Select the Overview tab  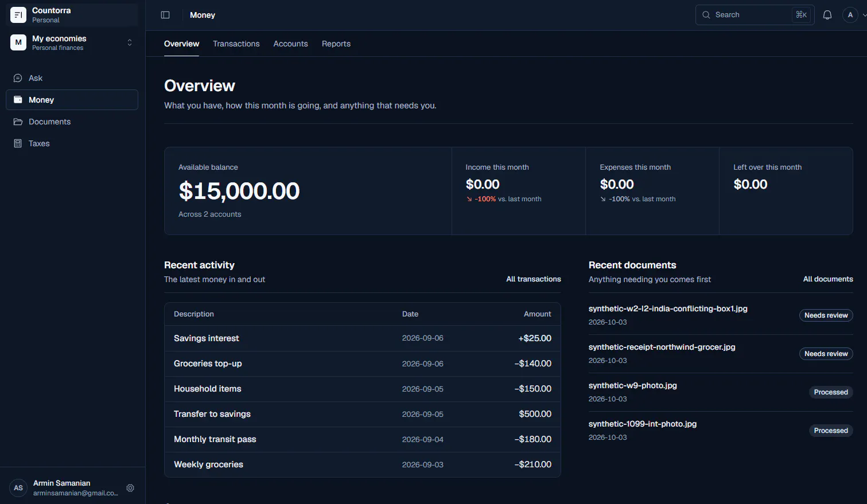[182, 44]
